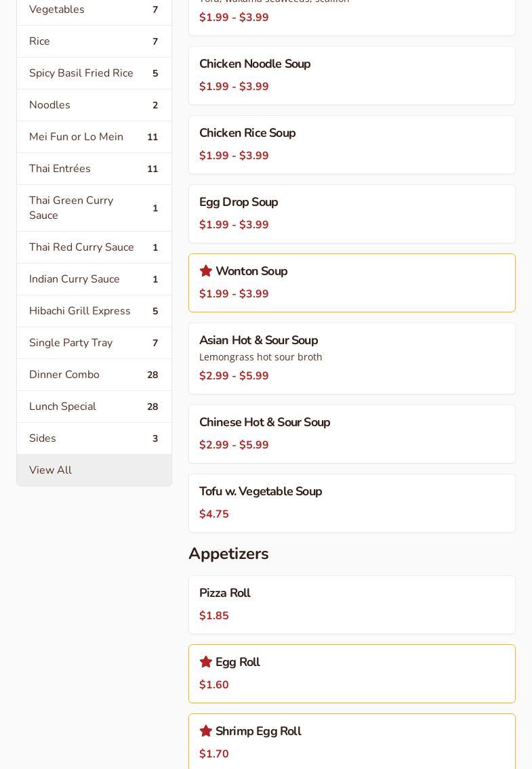Click the star icon beside Shrimp Egg Roll

[206, 731]
